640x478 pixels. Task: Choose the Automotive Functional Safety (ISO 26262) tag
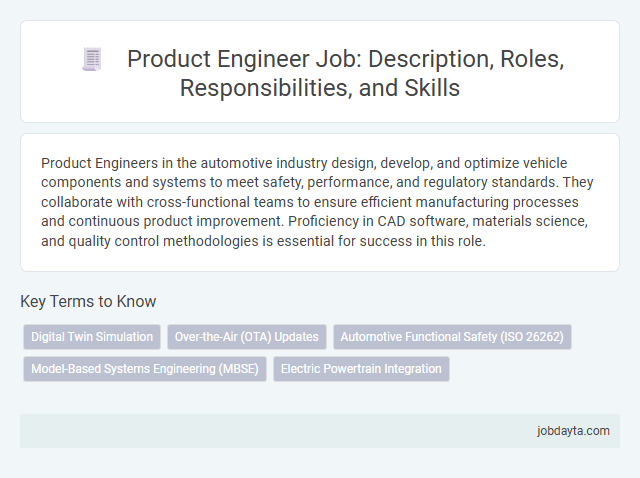pyautogui.click(x=452, y=337)
